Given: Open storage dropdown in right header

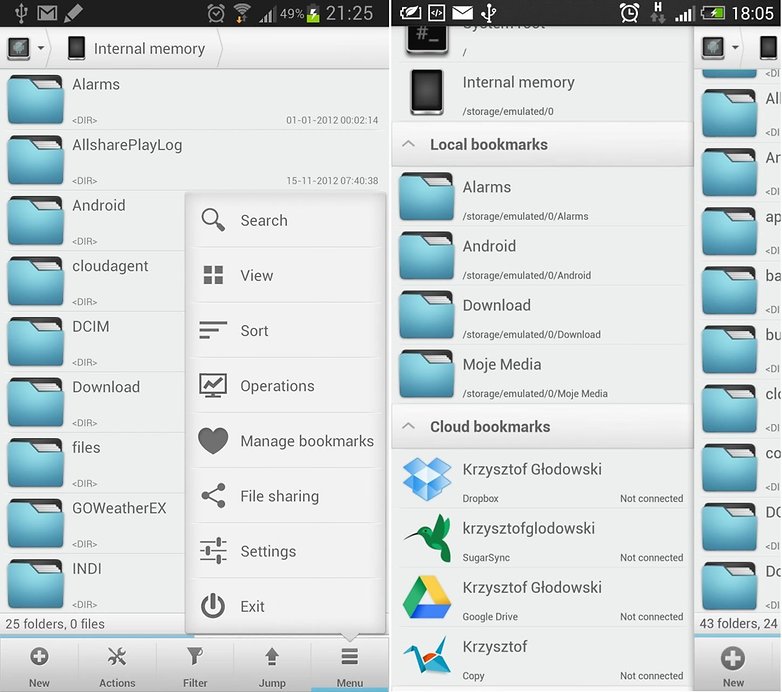Looking at the screenshot, I should pyautogui.click(x=720, y=48).
